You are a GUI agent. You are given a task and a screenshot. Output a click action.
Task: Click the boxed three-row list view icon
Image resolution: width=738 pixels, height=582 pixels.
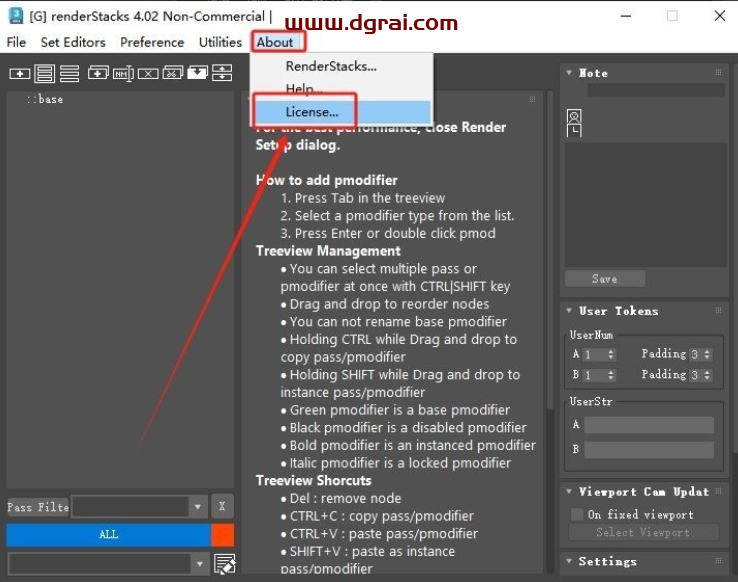click(44, 74)
